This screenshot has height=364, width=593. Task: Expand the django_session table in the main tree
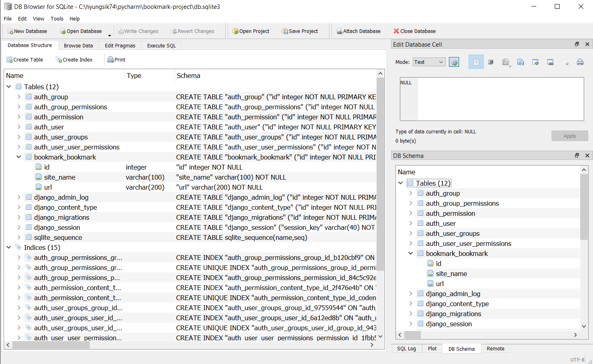19,227
